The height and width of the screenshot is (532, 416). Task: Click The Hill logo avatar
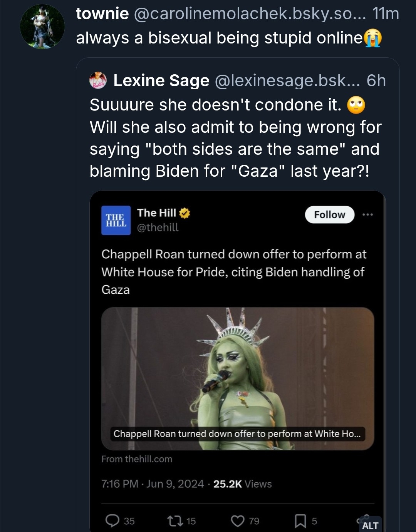[x=116, y=220]
